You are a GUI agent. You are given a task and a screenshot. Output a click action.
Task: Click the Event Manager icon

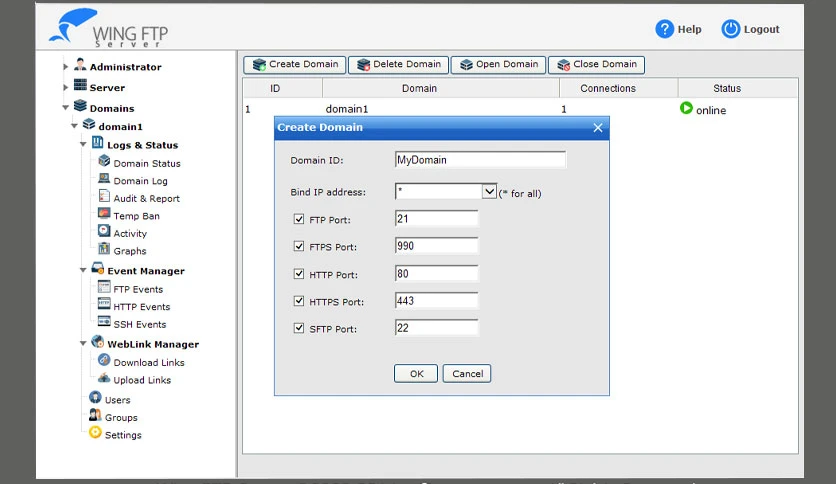tap(98, 268)
